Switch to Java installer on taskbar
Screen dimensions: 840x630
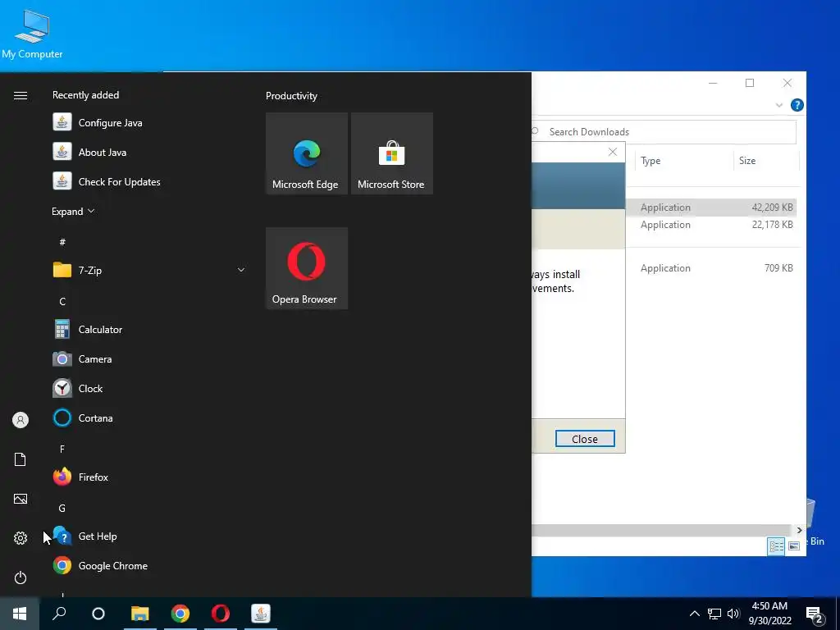coord(261,614)
